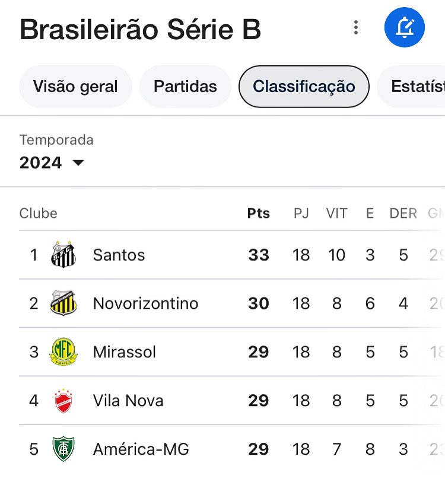
Task: Click the Mirassol club crest
Action: 63,351
